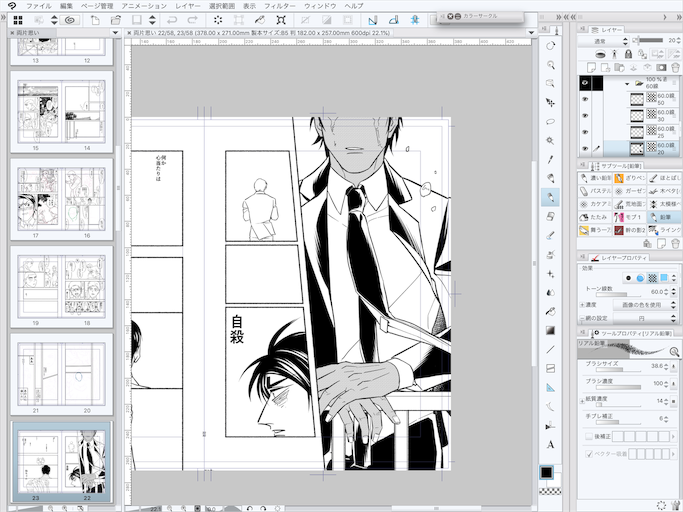Open the page manager tab dropdown arrow
Viewport: 683px width, 512px height.
pyautogui.click(x=115, y=33)
